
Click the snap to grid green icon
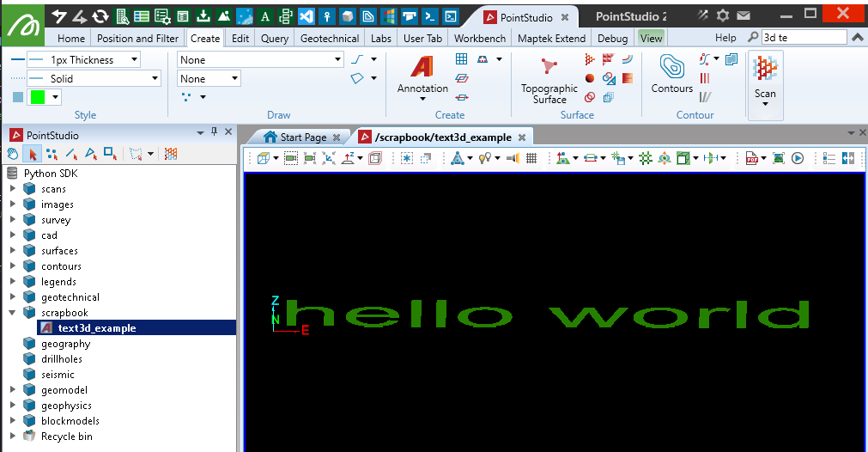pos(646,158)
